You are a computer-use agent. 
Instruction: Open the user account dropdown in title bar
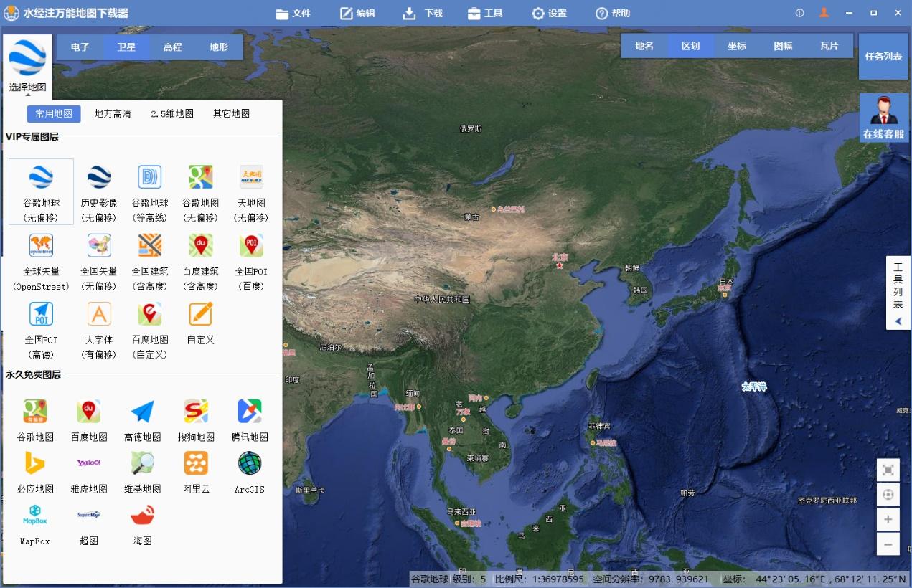824,12
